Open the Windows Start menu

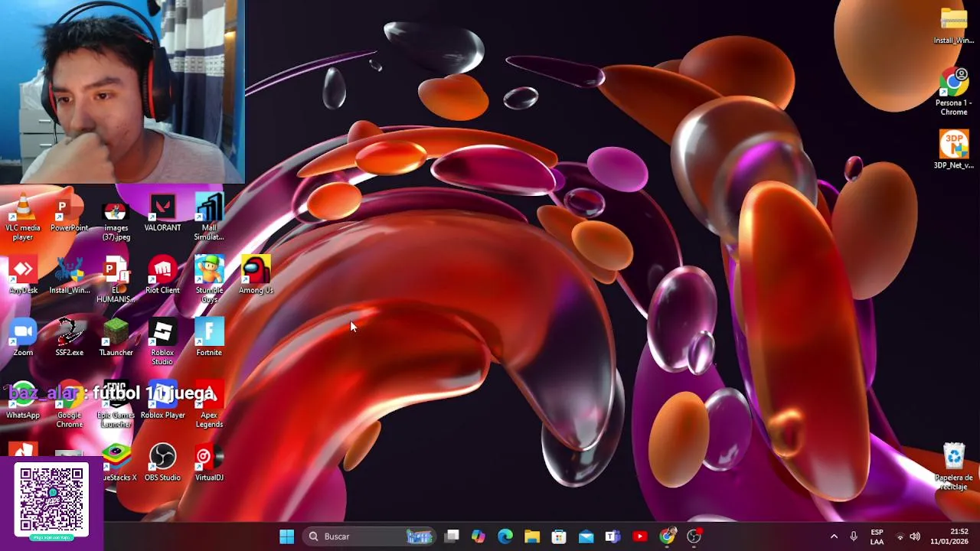pyautogui.click(x=287, y=536)
